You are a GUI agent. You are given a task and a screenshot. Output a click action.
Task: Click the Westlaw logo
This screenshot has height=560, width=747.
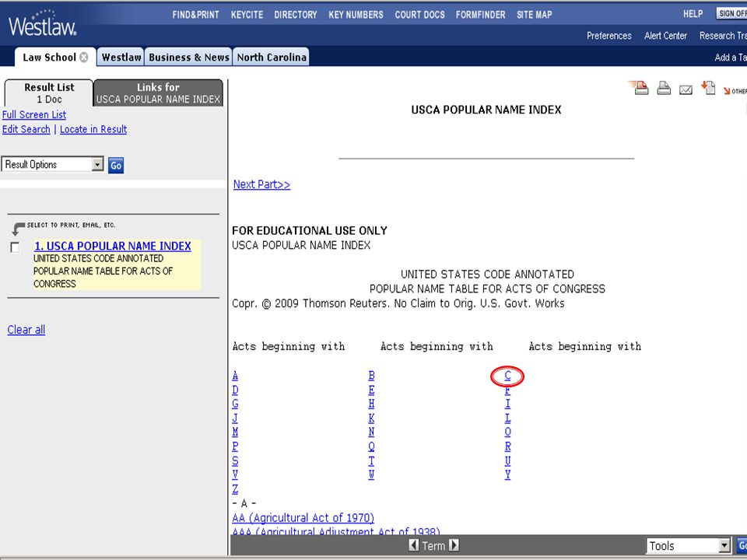pyautogui.click(x=42, y=24)
